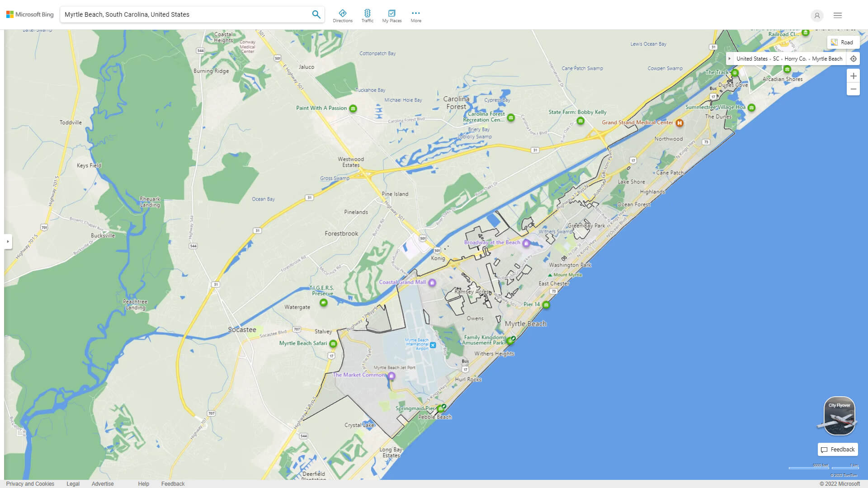Open the Directions panel
The width and height of the screenshot is (868, 488).
coord(343,15)
